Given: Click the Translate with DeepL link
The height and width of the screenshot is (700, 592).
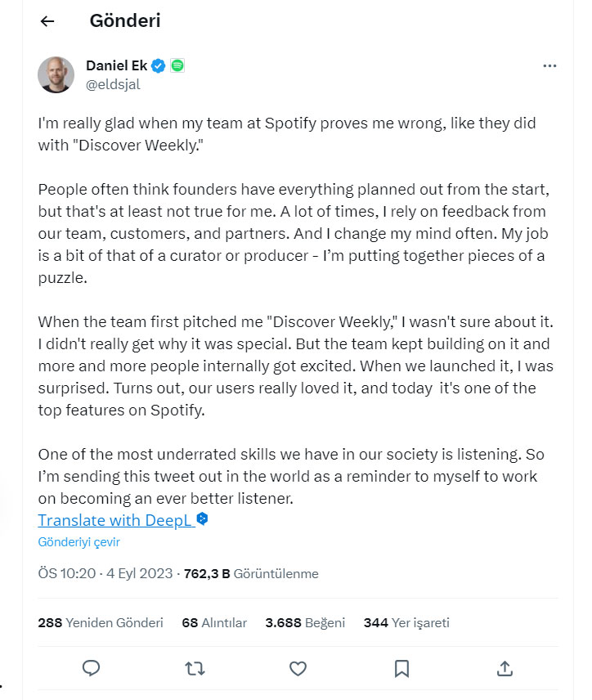Looking at the screenshot, I should pyautogui.click(x=115, y=520).
